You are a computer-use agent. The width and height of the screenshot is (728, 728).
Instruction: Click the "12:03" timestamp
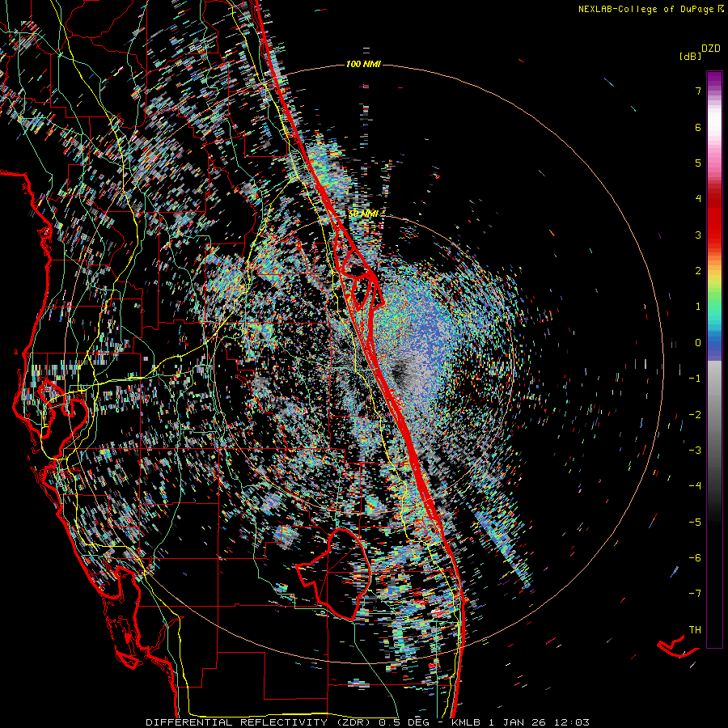(572, 722)
